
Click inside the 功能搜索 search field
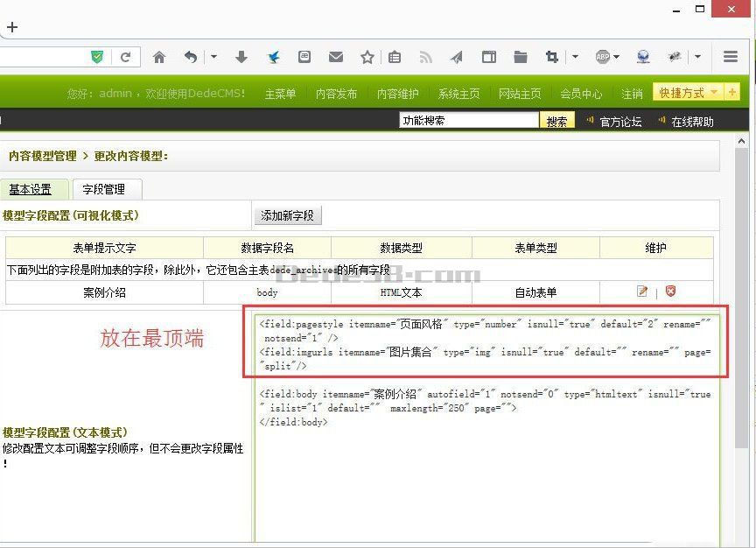468,121
